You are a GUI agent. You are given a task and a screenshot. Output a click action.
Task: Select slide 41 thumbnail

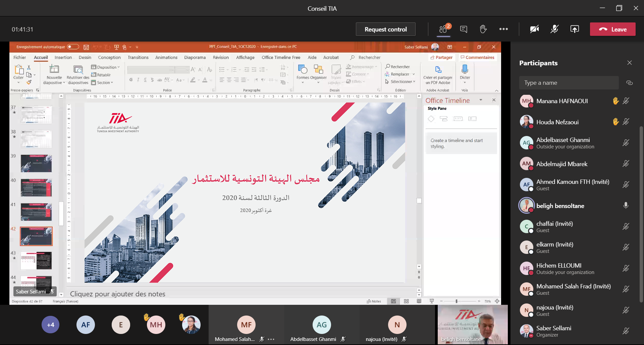tap(36, 212)
